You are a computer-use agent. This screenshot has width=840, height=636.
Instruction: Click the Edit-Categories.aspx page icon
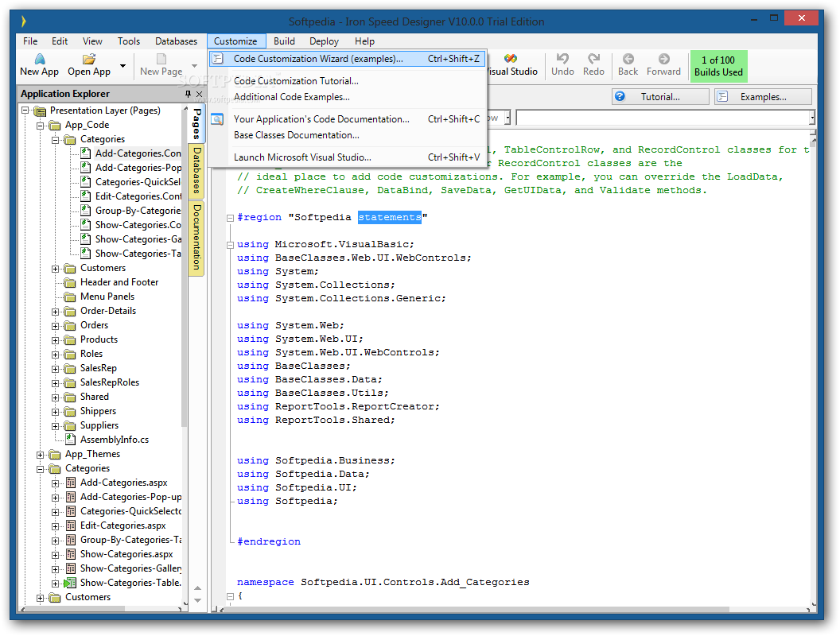tap(70, 525)
